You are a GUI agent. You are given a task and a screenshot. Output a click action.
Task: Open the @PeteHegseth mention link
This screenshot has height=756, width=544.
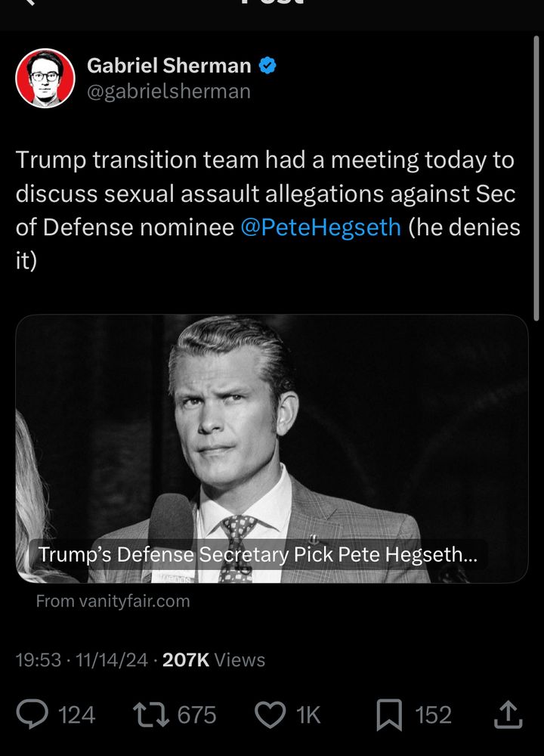320,227
